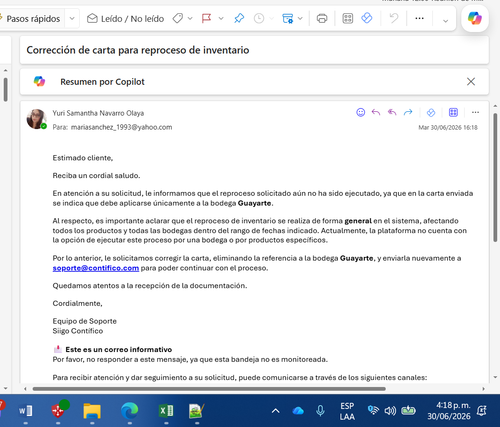
Task: Click left pane scrollbar thumb
Action: coord(6,89)
